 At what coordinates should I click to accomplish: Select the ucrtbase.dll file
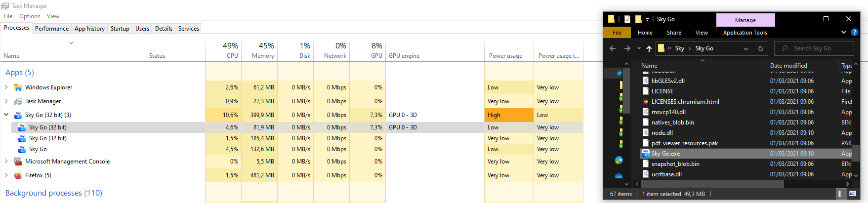click(x=666, y=174)
